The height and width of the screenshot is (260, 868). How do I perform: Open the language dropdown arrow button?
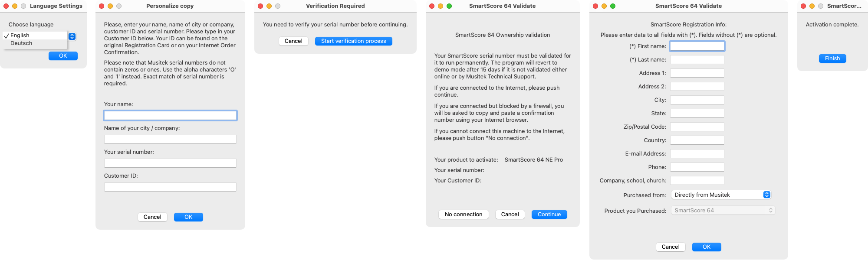(72, 37)
